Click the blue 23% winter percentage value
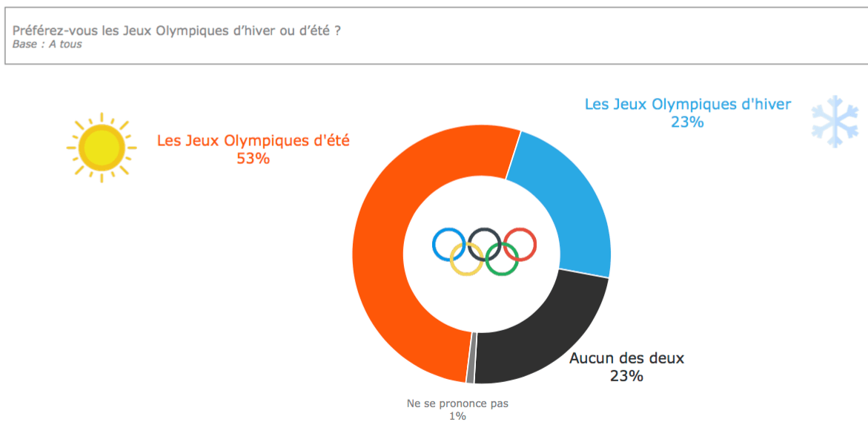The width and height of the screenshot is (868, 425). point(688,122)
